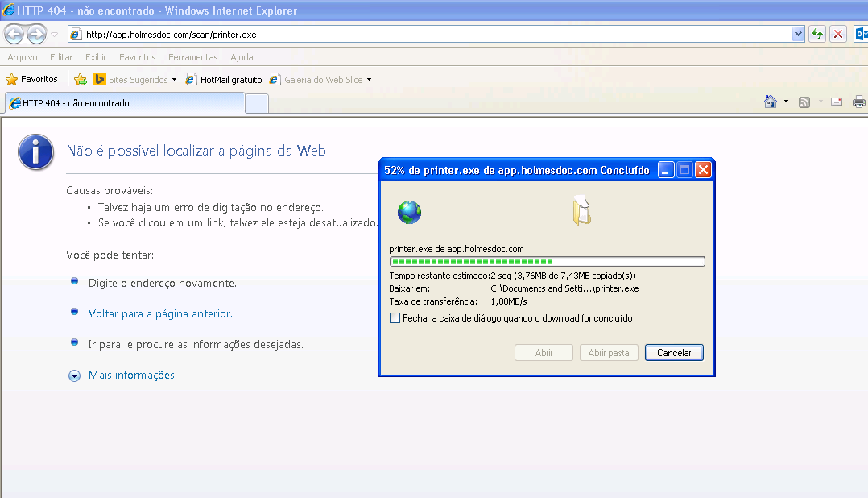This screenshot has width=868, height=498.
Task: Click the RSS feeds icon
Action: pyautogui.click(x=804, y=102)
